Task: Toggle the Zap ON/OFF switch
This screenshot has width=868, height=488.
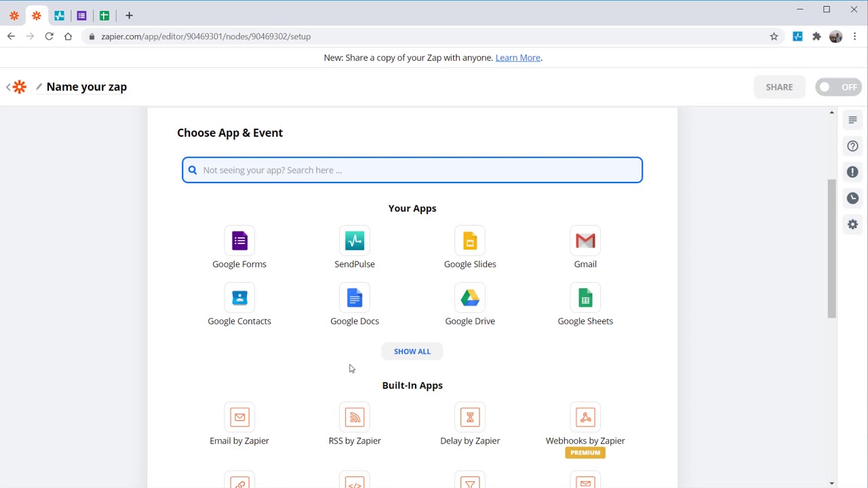Action: tap(838, 87)
